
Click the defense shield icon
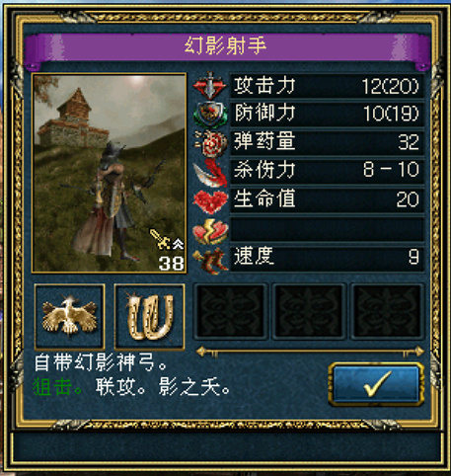click(x=210, y=114)
